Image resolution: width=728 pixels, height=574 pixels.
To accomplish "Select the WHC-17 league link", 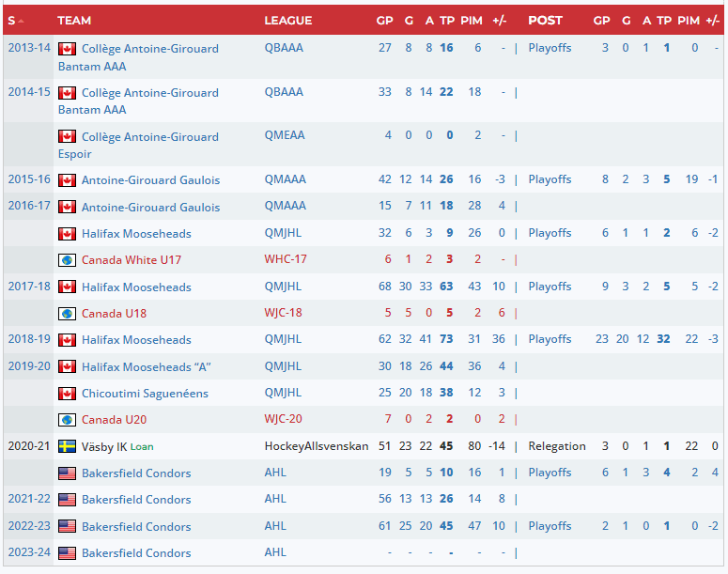I will (285, 259).
